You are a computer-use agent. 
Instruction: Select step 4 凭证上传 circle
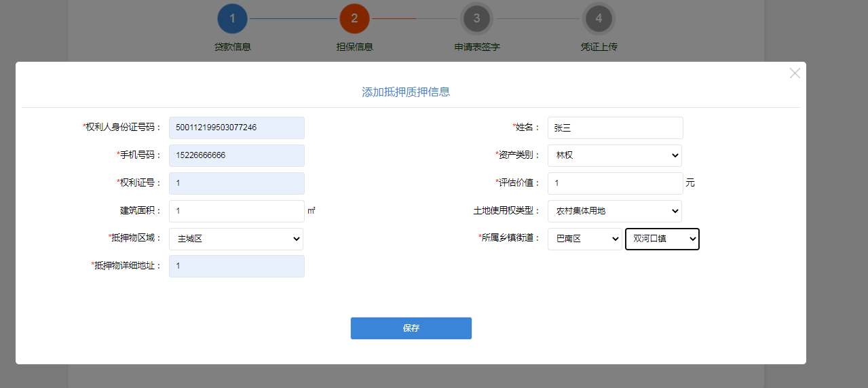point(599,18)
